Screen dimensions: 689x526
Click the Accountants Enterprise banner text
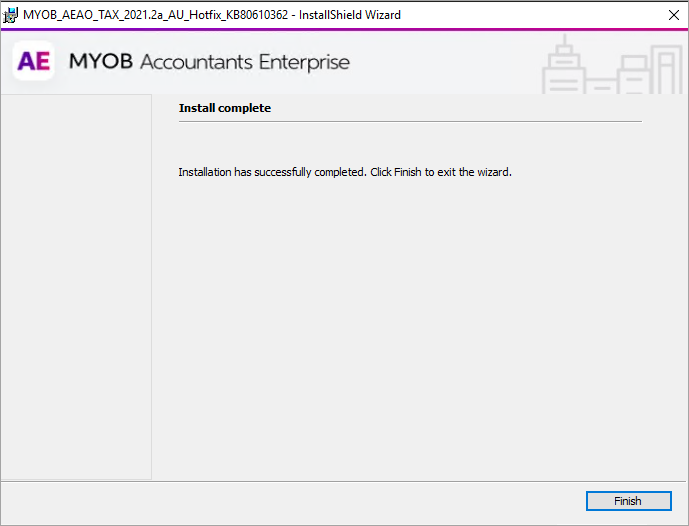coord(245,62)
